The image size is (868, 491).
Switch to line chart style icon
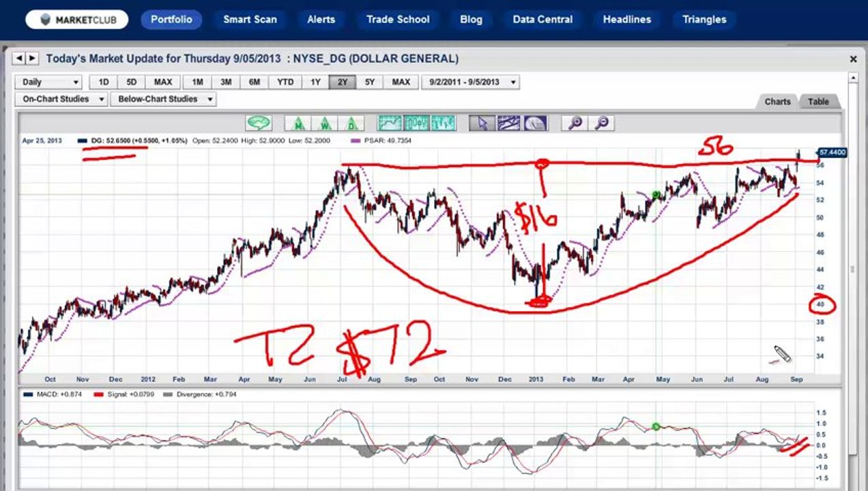(x=390, y=123)
